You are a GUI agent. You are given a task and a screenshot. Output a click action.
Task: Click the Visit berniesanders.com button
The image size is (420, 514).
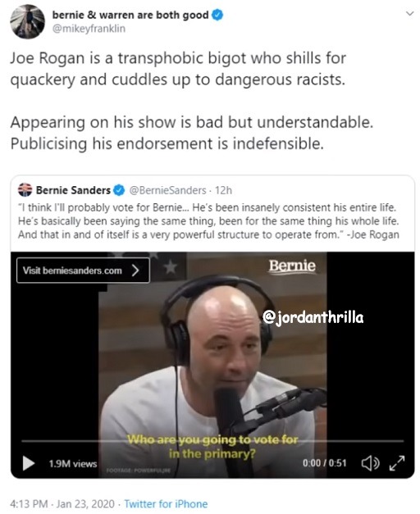83,271
